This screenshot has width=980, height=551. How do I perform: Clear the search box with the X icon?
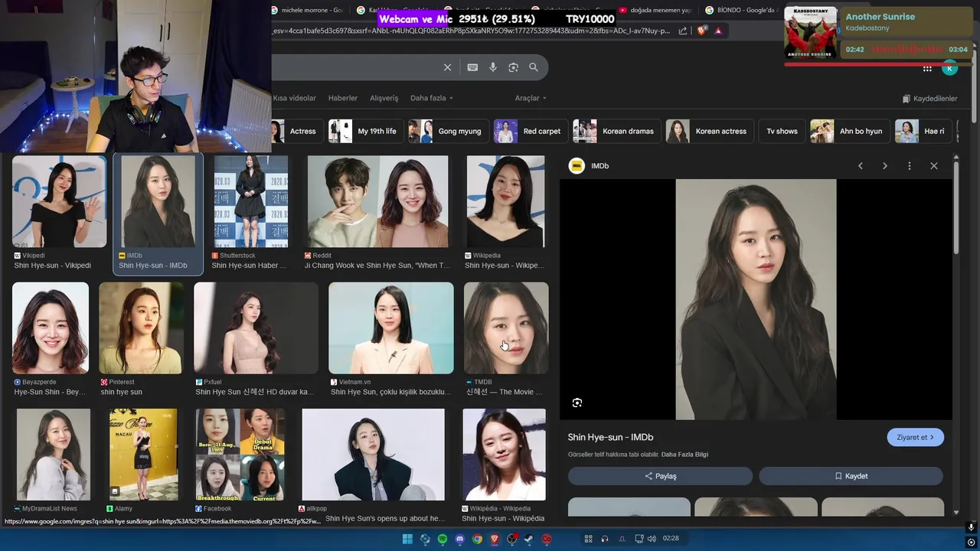pos(448,67)
